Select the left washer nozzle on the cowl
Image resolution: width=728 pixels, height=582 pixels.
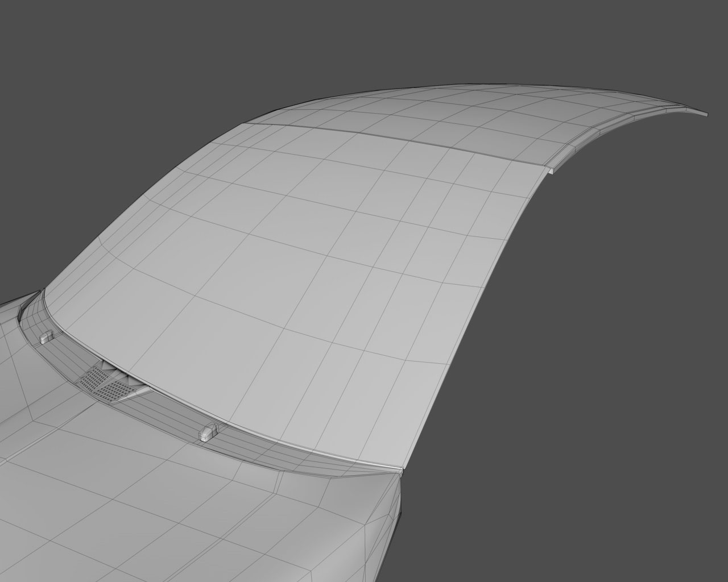click(46, 337)
